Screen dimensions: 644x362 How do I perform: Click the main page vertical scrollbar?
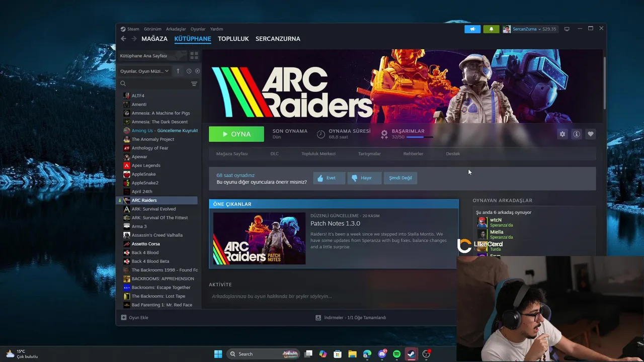point(604,83)
